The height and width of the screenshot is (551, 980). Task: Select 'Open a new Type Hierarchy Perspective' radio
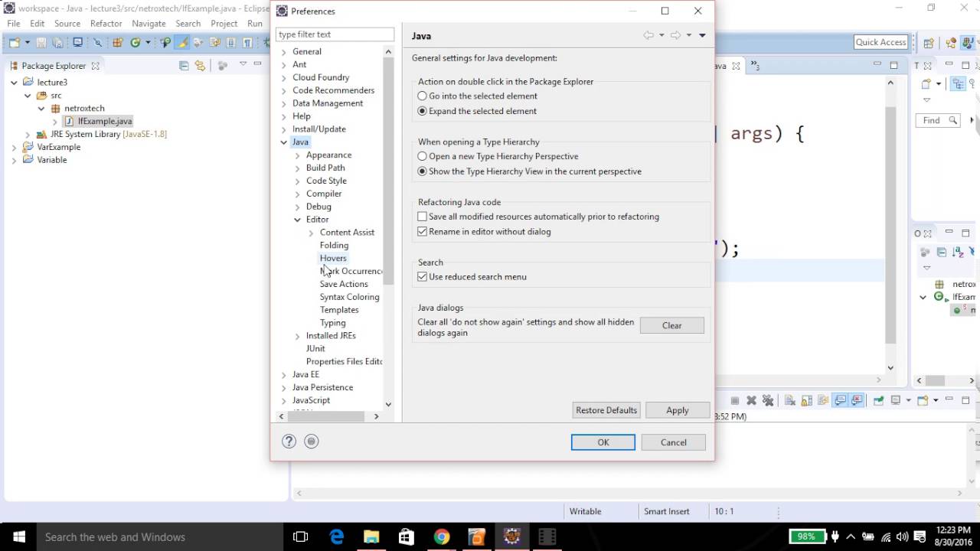click(422, 156)
